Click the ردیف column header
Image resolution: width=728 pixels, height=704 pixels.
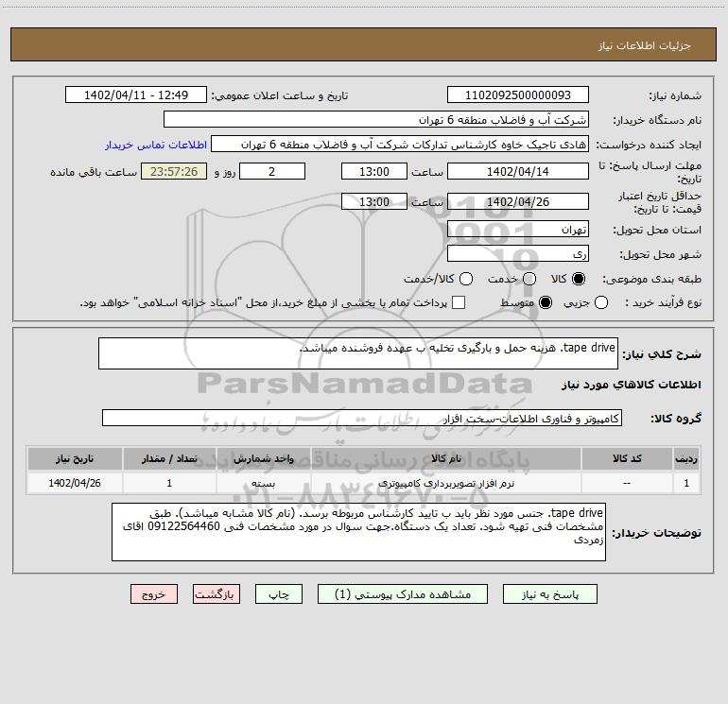pos(686,459)
